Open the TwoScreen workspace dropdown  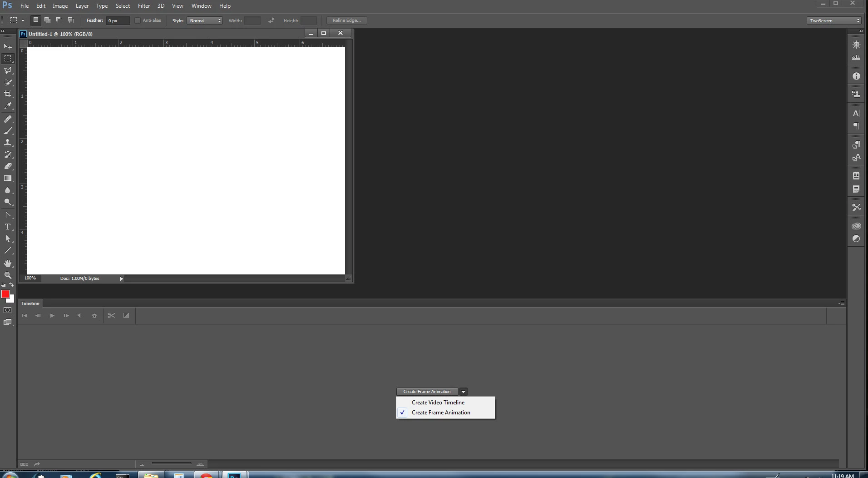pos(834,20)
